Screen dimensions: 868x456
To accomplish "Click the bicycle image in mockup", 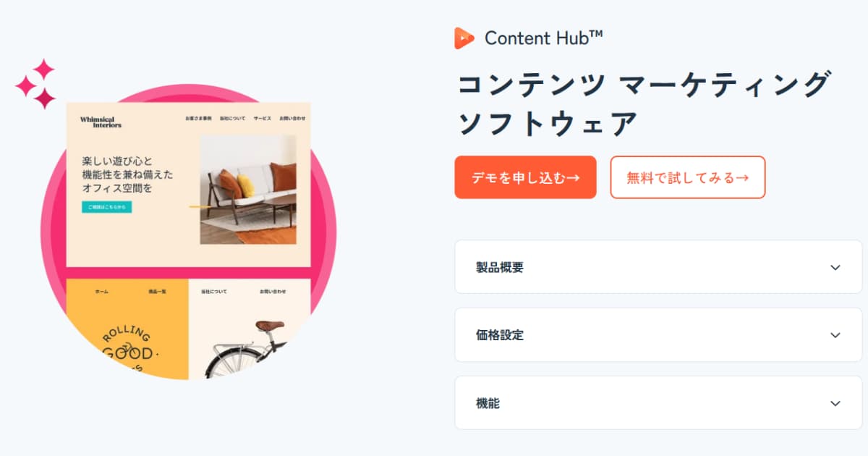I will point(250,349).
